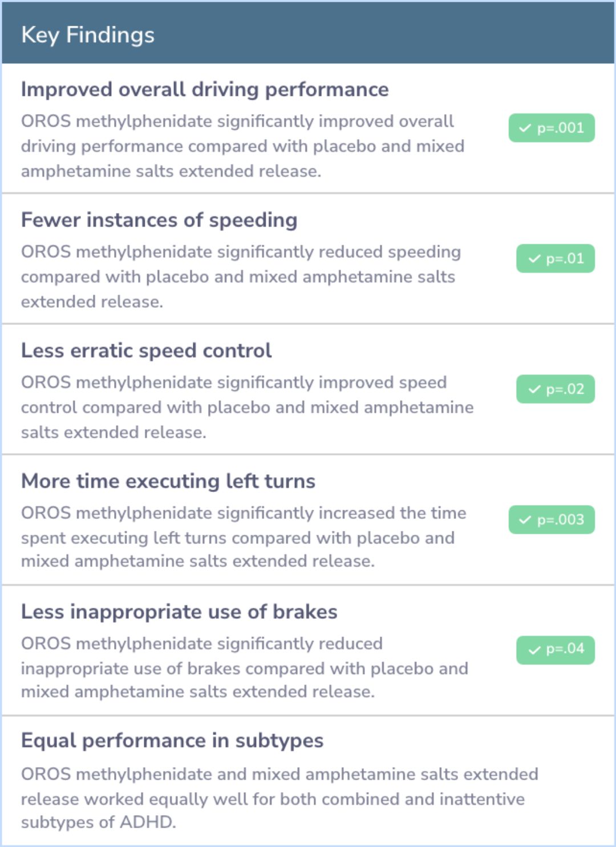Select the p=.01 significance badge

click(x=556, y=259)
